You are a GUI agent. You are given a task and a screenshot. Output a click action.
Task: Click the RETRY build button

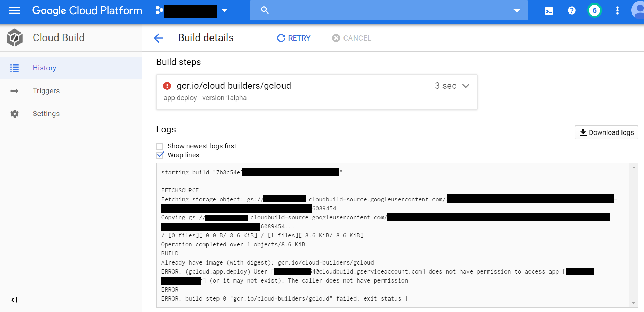coord(294,38)
